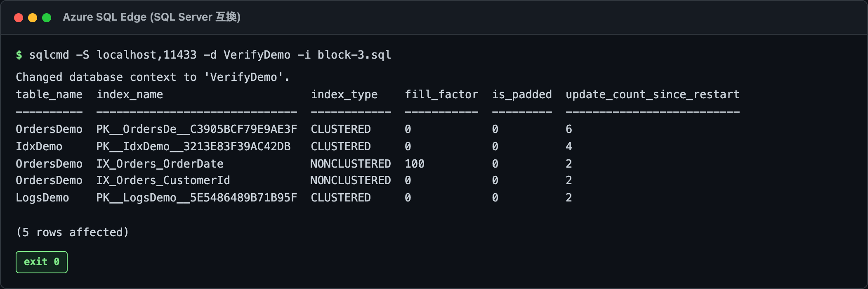Click the IdxDemo table name cell
This screenshot has height=289, width=868.
39,147
